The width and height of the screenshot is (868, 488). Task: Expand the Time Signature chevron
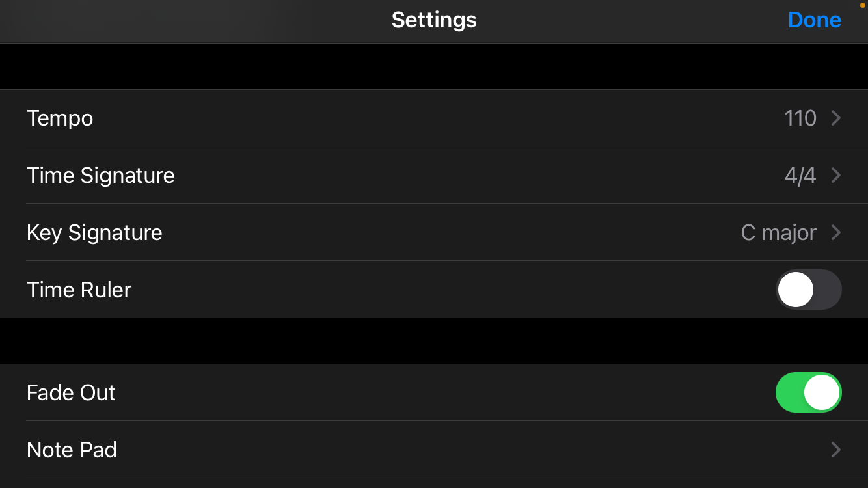[836, 176]
